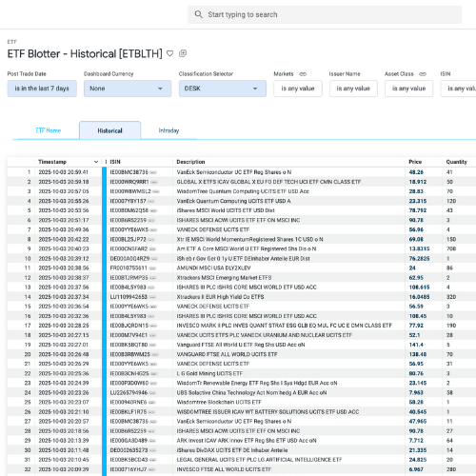Open the ellipsis menu on row 4 ISIN

[150, 201]
